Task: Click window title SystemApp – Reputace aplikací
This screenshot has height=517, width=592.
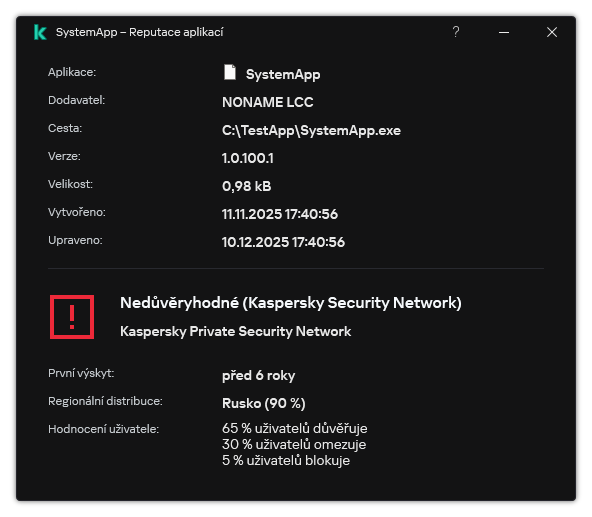Action: pos(139,32)
